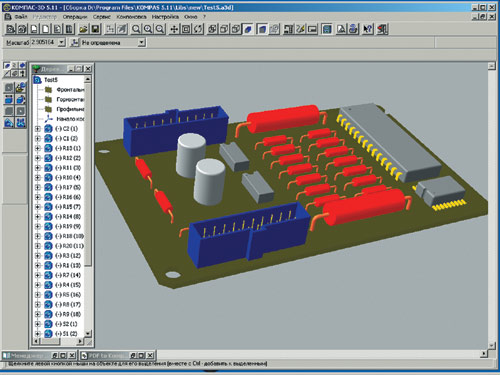This screenshot has height=375, width=500.
Task: Open the Сервис menu
Action: click(x=102, y=16)
